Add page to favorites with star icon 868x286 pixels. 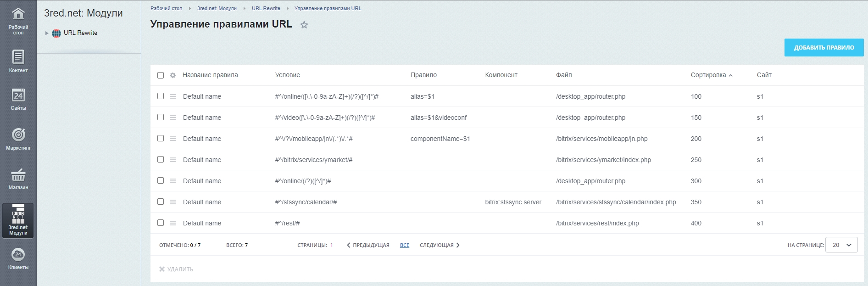(304, 25)
